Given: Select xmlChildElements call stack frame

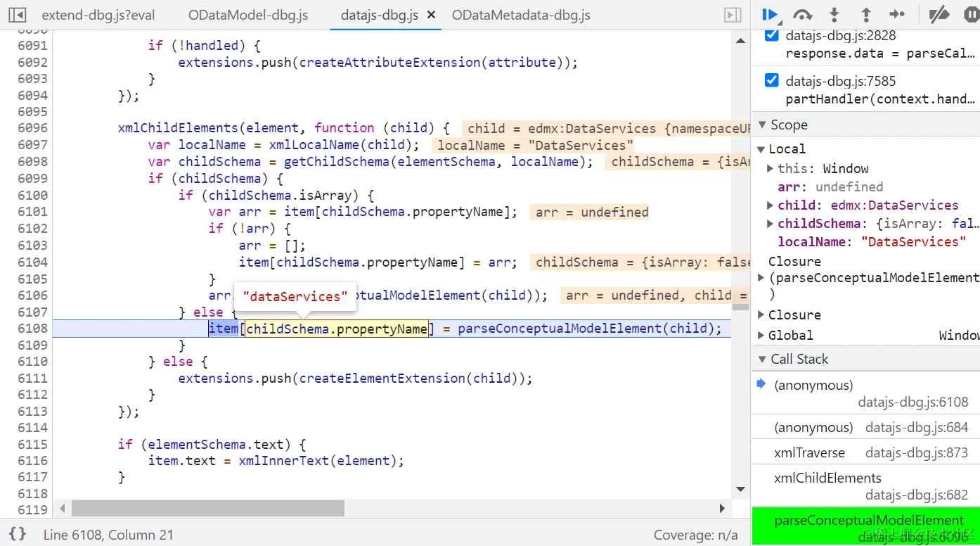Looking at the screenshot, I should [865, 486].
